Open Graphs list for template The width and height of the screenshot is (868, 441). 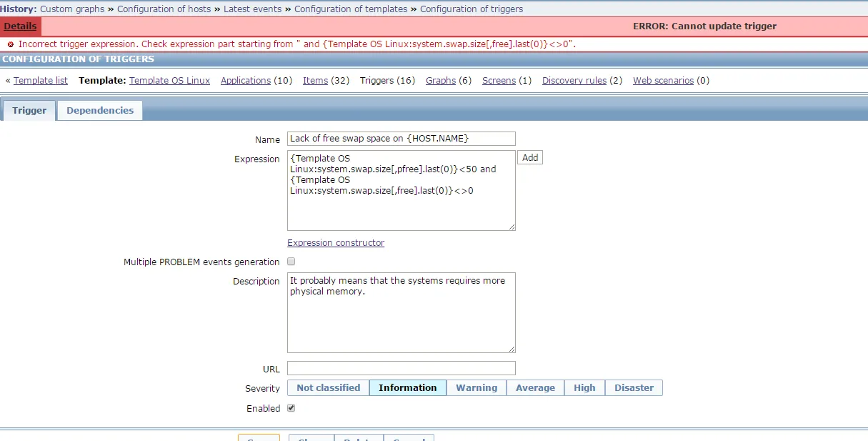click(x=441, y=81)
